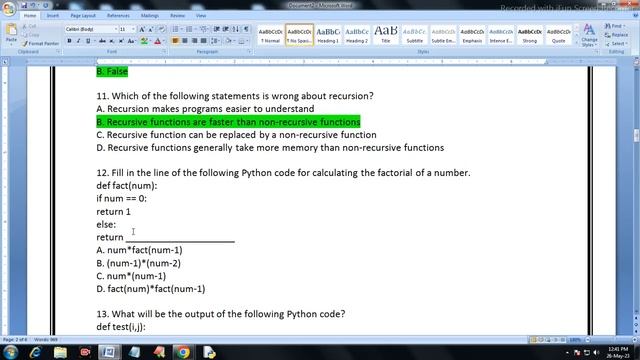Click answer line 'A. num*fact(num-1)'
The image size is (640, 360).
point(140,250)
